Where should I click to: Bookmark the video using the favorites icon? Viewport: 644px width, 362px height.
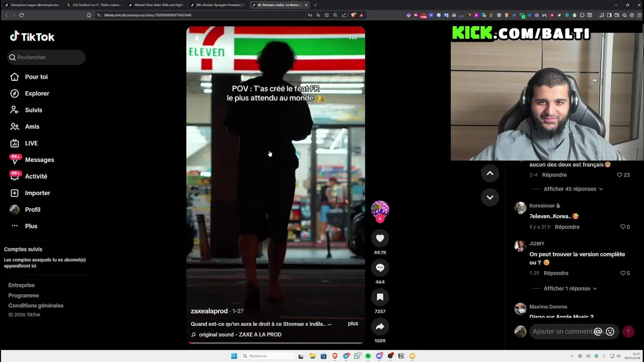pyautogui.click(x=380, y=297)
